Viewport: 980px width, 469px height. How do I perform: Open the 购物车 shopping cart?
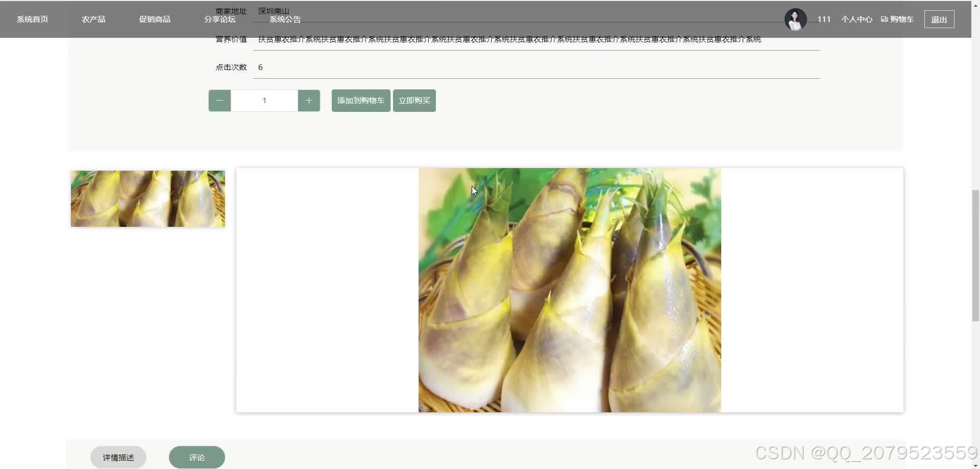[897, 19]
